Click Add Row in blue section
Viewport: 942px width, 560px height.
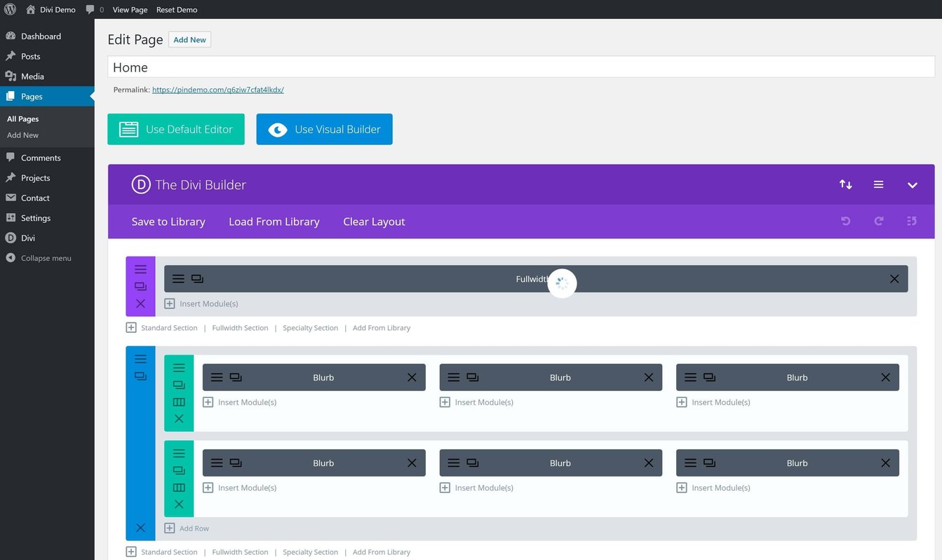tap(187, 528)
